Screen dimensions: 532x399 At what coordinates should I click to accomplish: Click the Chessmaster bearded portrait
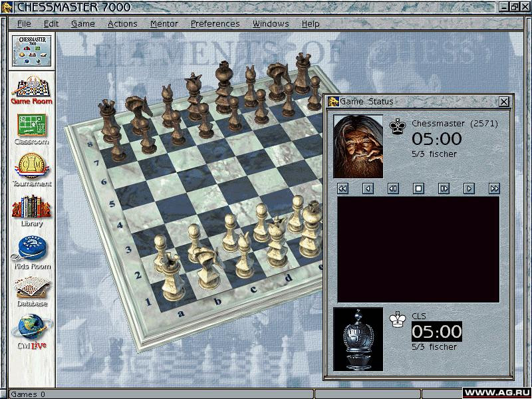tap(358, 146)
